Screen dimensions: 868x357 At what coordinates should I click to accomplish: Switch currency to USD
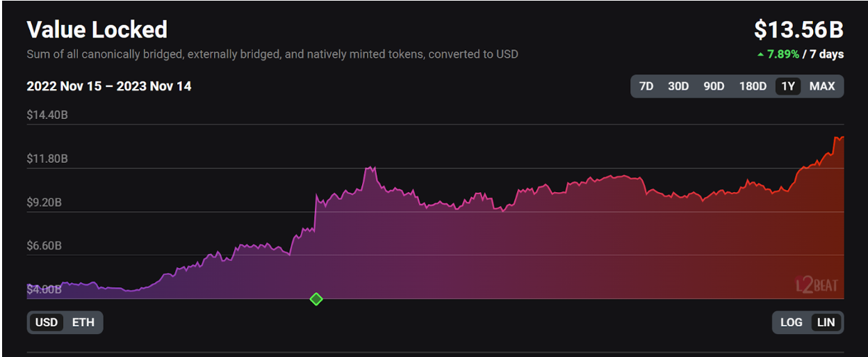[47, 322]
